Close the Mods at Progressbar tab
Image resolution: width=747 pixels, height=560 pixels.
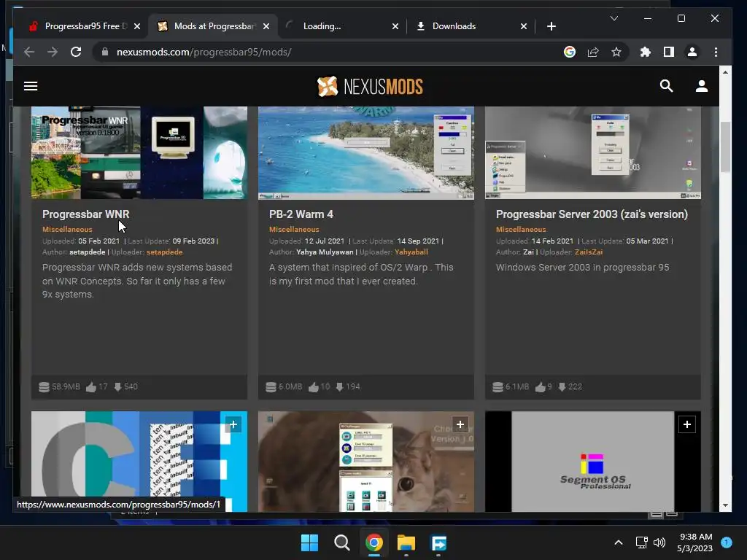(x=266, y=26)
